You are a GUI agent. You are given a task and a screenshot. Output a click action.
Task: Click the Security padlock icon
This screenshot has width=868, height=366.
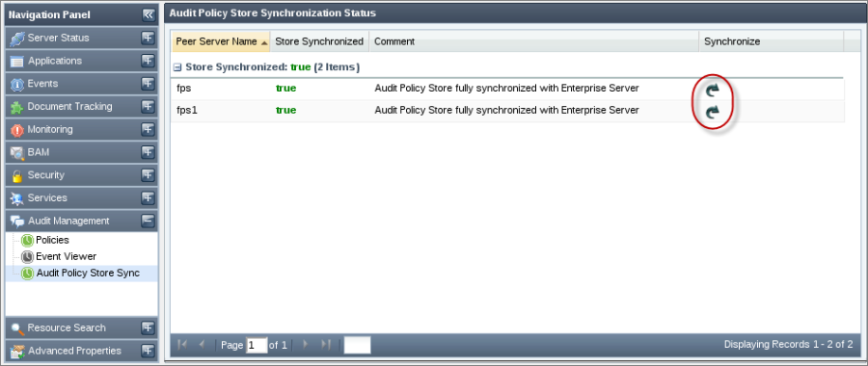point(17,176)
